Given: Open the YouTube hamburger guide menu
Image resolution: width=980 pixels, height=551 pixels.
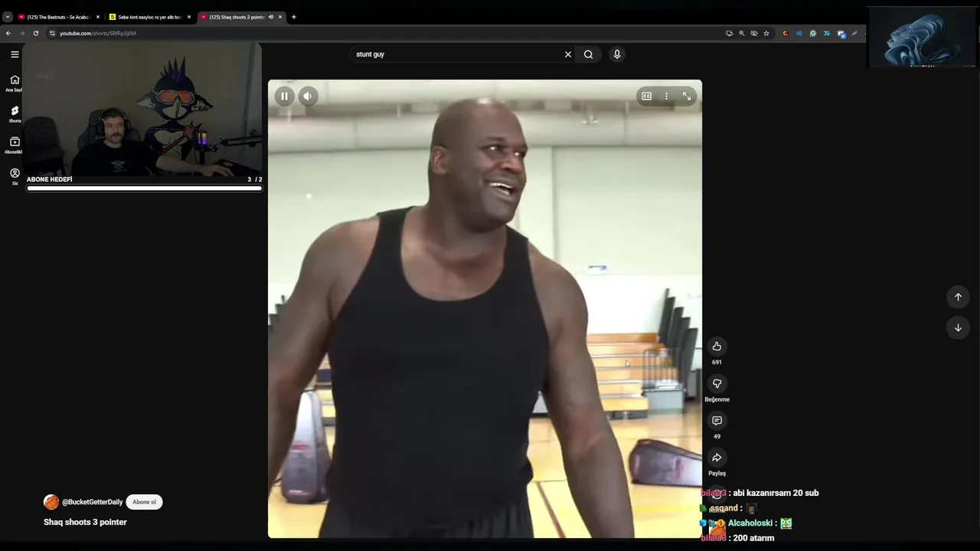Looking at the screenshot, I should 15,54.
